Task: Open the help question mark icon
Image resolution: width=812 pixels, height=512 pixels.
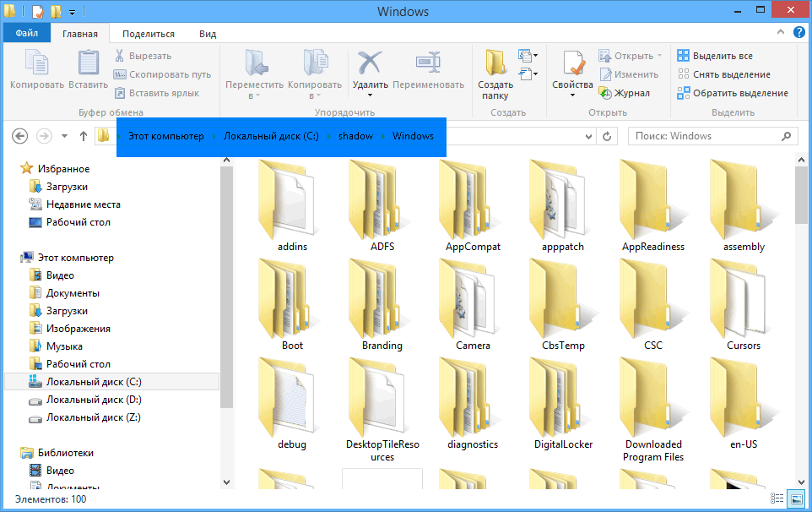Action: point(798,34)
